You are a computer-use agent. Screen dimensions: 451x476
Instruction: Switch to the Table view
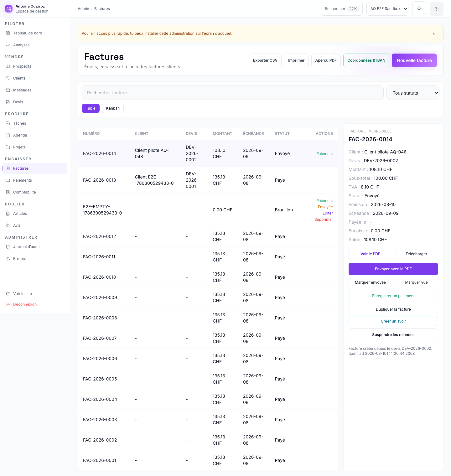tap(91, 108)
